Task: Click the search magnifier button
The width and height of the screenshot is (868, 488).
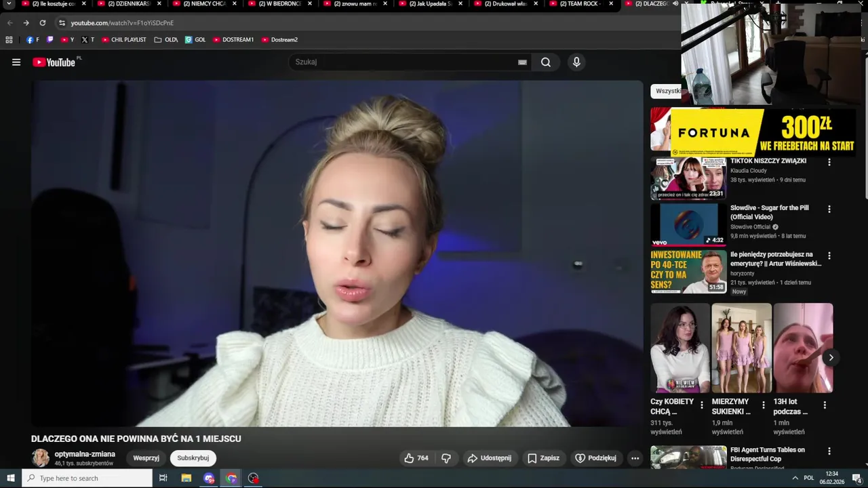Action: pos(545,62)
